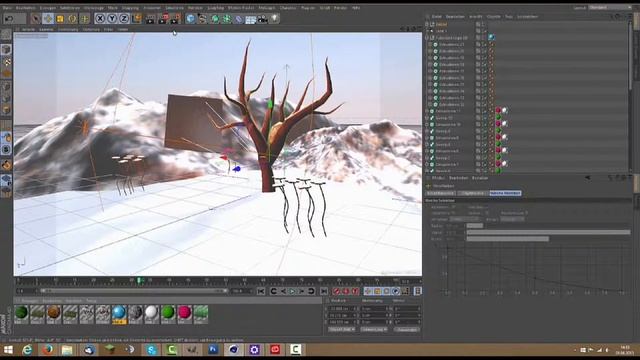This screenshot has height=360, width=640.
Task: Jump to the previous keyframe
Action: [x=273, y=291]
